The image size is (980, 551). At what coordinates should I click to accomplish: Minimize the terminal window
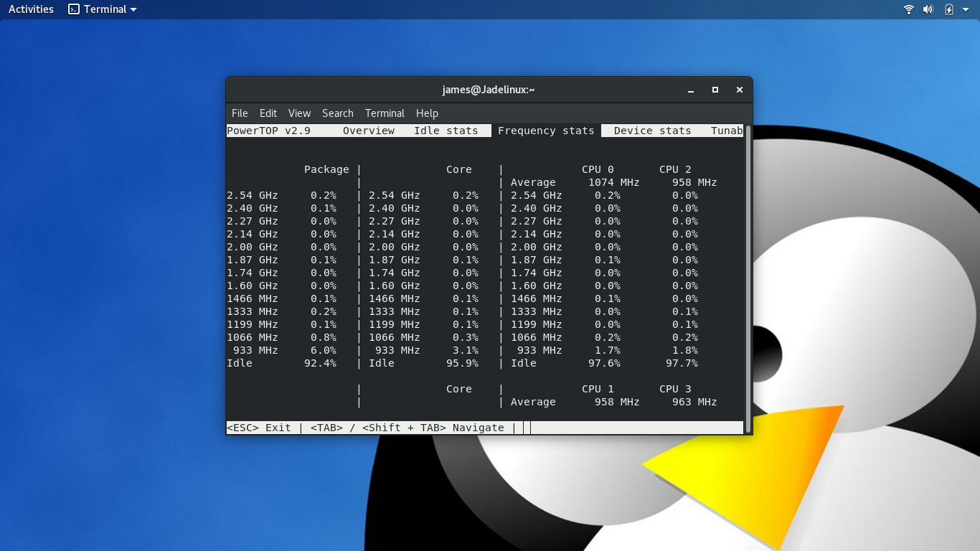pyautogui.click(x=691, y=90)
